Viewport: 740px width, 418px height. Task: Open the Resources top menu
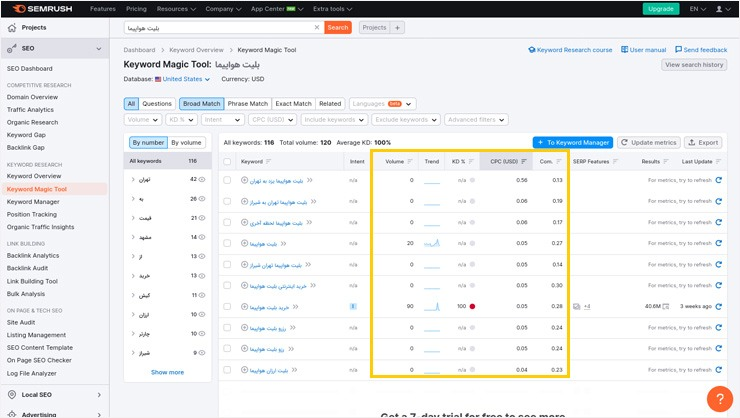176,9
